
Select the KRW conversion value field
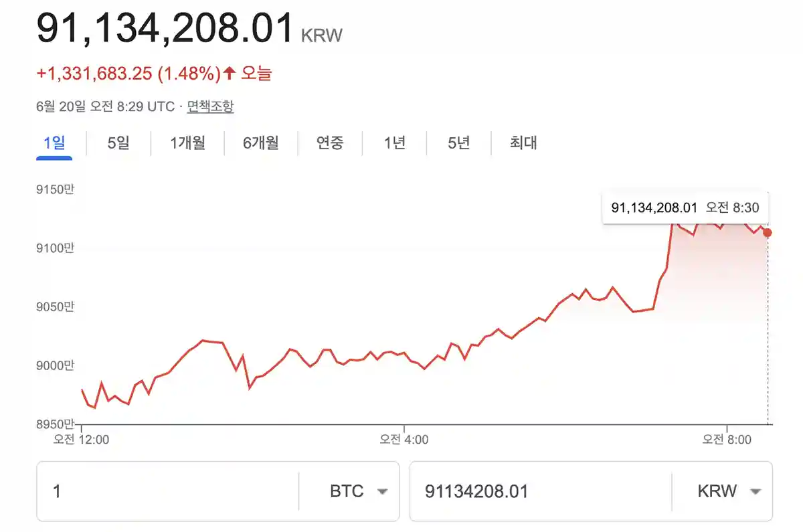tap(535, 491)
